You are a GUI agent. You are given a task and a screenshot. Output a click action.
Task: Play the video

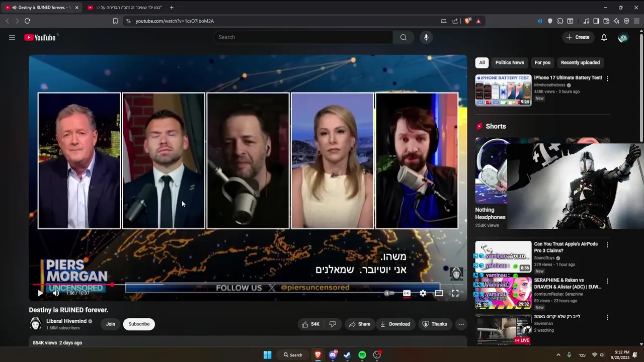click(x=40, y=293)
